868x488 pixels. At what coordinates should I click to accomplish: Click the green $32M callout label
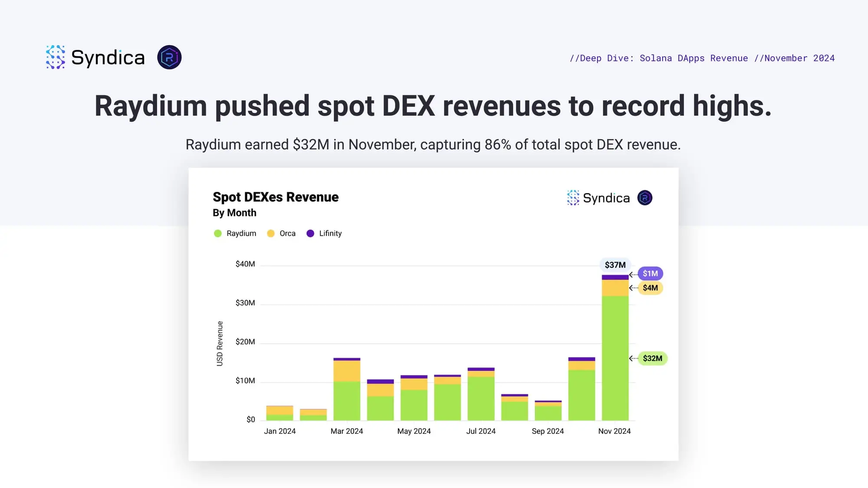tap(652, 358)
